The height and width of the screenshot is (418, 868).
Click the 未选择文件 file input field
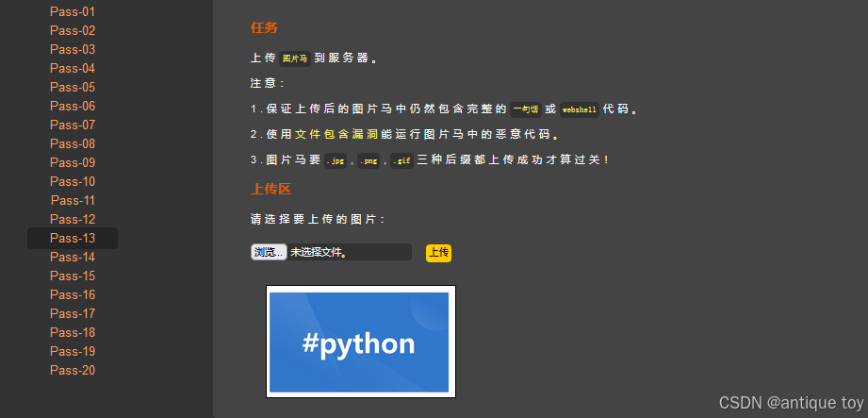(x=331, y=252)
